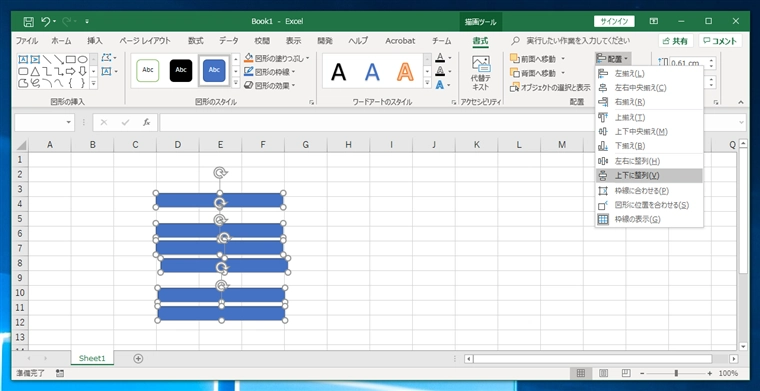
Task: Choose the Rectangle shape in gallery
Action: coord(71,60)
